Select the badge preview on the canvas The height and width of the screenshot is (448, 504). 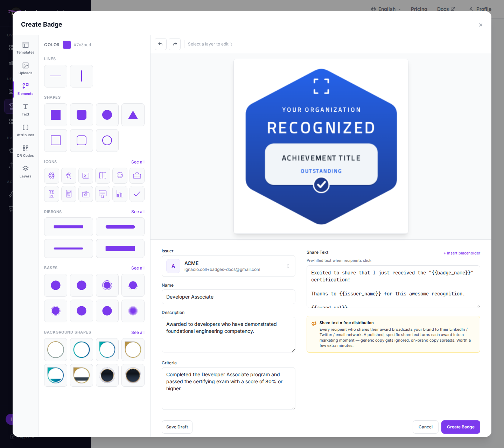pos(321,146)
